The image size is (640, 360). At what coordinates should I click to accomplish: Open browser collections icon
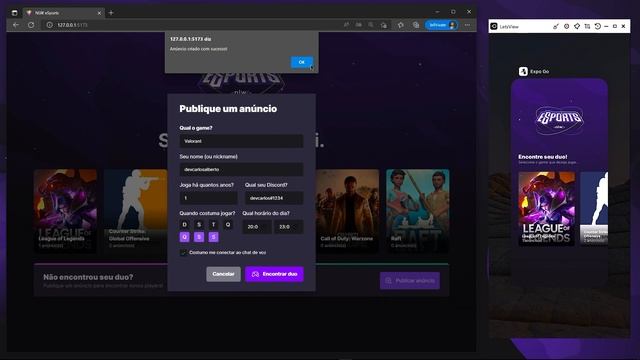pos(416,25)
